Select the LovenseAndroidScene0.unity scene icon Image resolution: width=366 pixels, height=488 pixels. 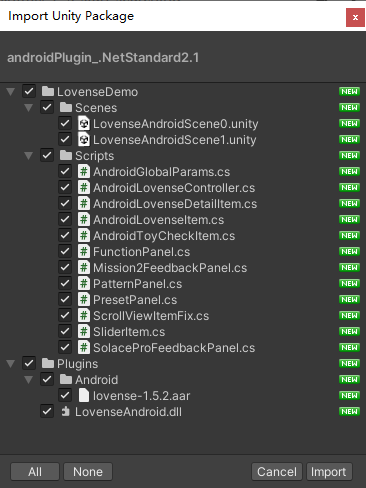pos(84,124)
